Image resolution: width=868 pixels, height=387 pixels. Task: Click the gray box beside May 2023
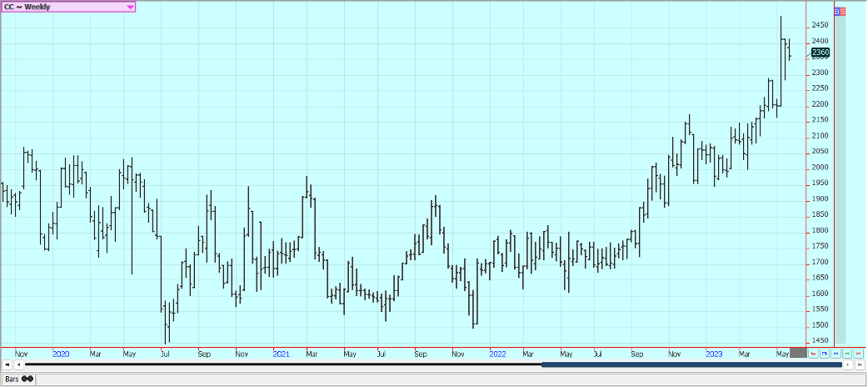click(797, 354)
